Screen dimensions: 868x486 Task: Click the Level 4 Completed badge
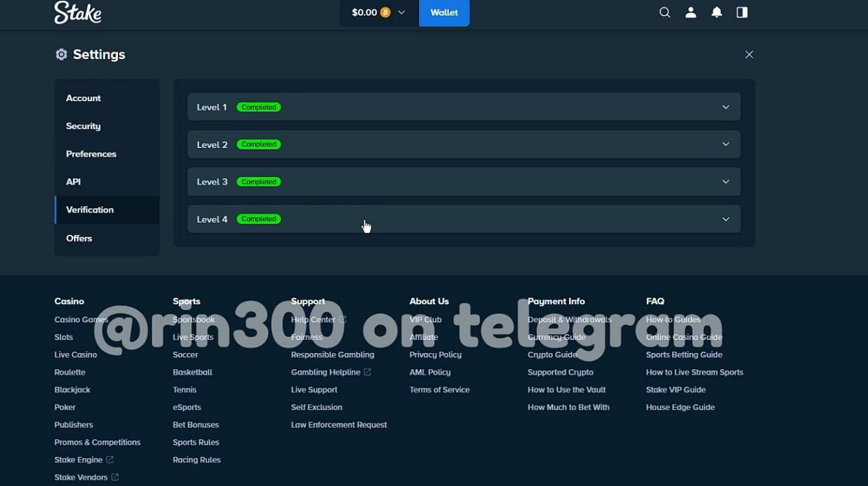tap(258, 219)
